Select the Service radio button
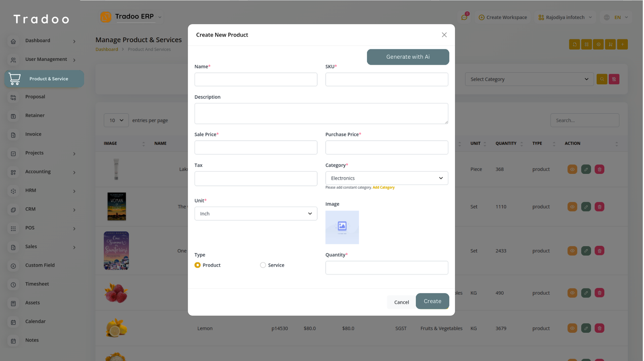Image resolution: width=644 pixels, height=361 pixels. point(263,265)
